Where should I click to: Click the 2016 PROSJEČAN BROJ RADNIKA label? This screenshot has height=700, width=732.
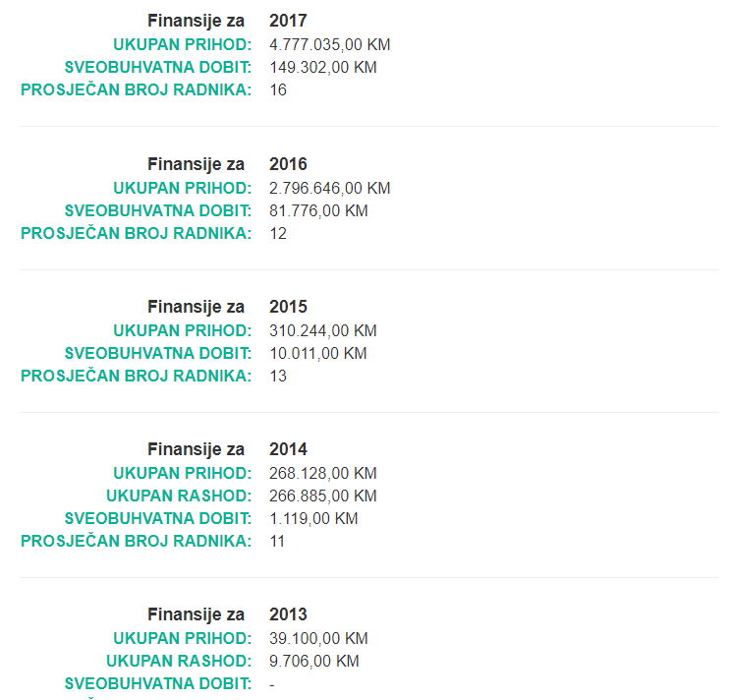136,233
